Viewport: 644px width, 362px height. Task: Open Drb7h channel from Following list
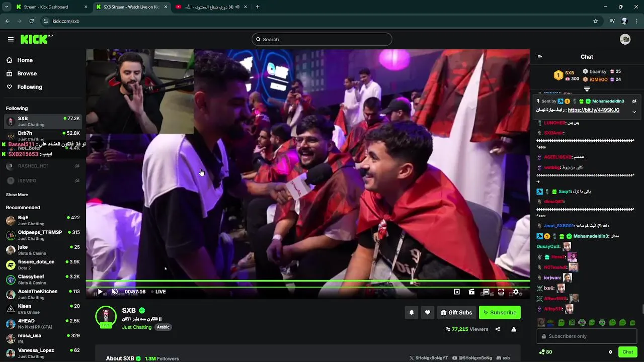(43, 136)
